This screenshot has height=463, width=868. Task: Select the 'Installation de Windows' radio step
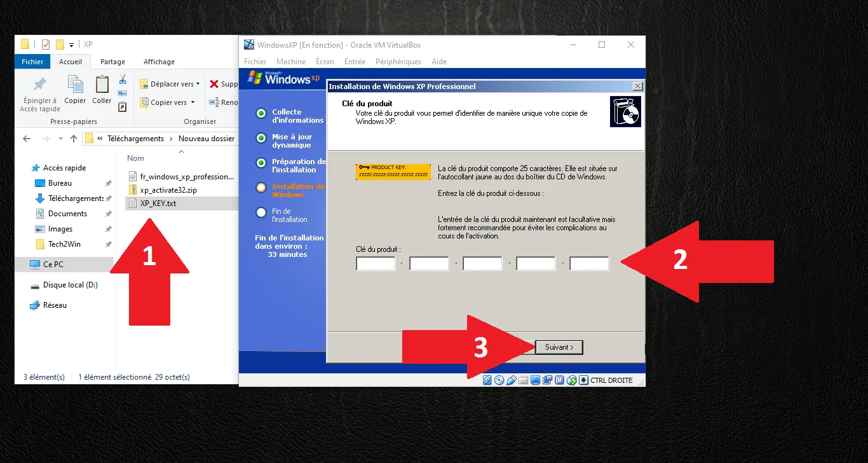point(261,186)
